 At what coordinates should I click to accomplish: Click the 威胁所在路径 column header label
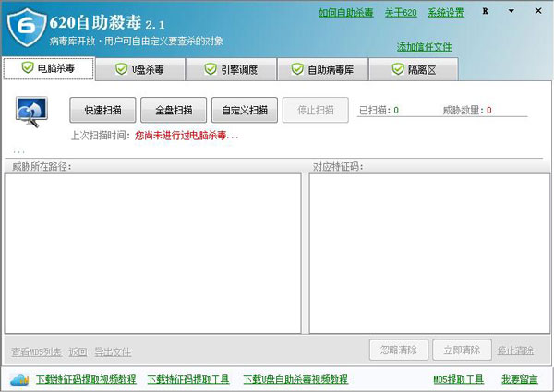[42, 167]
